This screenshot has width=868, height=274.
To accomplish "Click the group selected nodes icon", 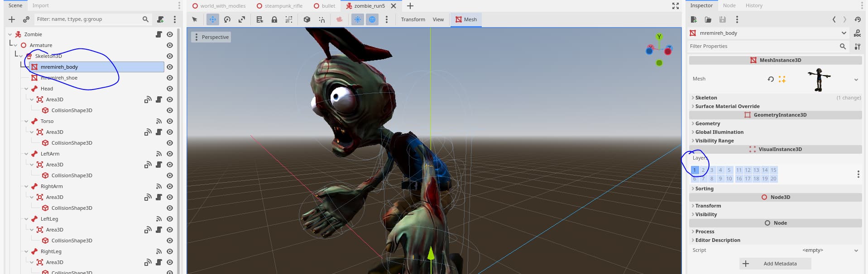I will (x=289, y=19).
